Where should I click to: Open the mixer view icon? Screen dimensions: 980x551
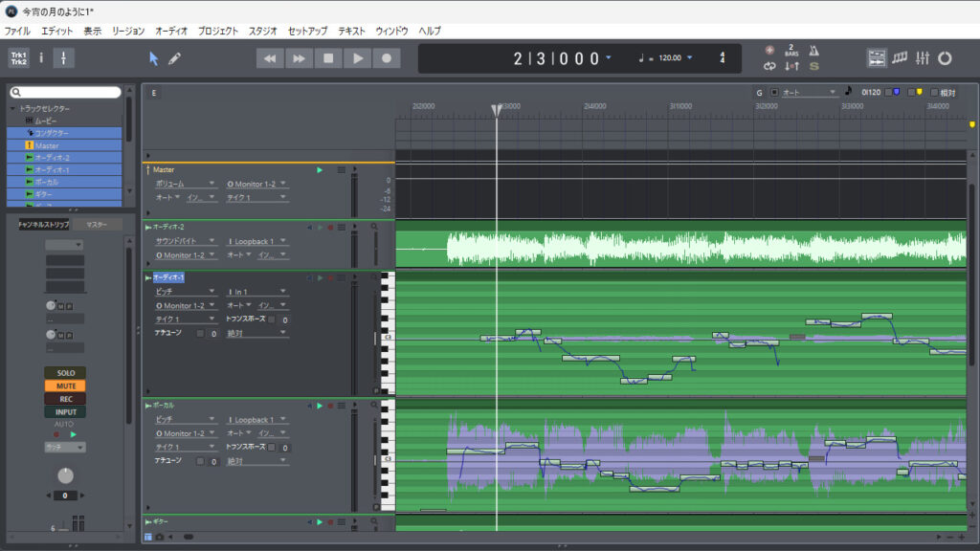(923, 58)
